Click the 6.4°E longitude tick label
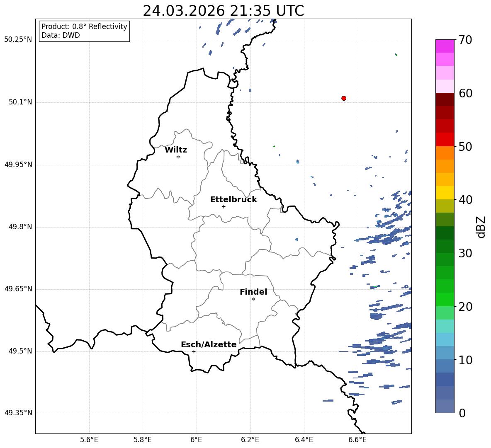Screen dimensions: 491x448 point(304,440)
